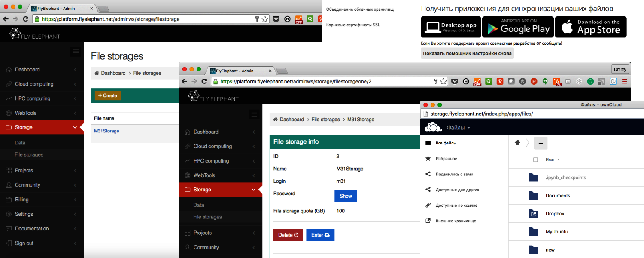644x258 pixels.
Task: Focus the storage.flyelephant.net address bar
Action: point(532,114)
